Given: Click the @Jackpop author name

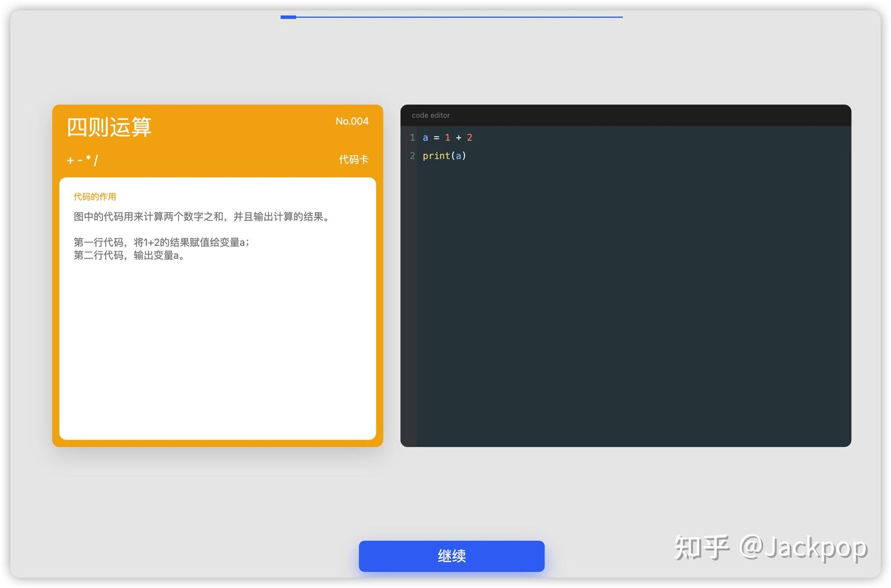Looking at the screenshot, I should [804, 548].
